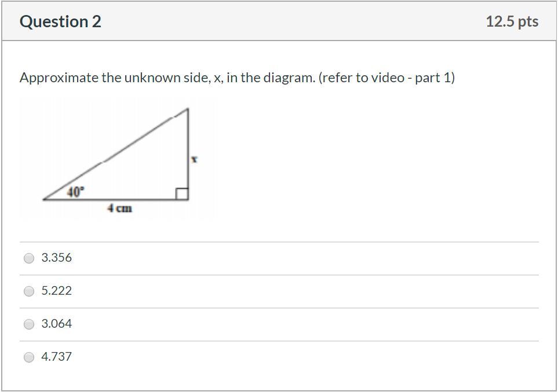Click the '(refer to video - part 1)' text
The width and height of the screenshot is (558, 392).
pyautogui.click(x=386, y=78)
